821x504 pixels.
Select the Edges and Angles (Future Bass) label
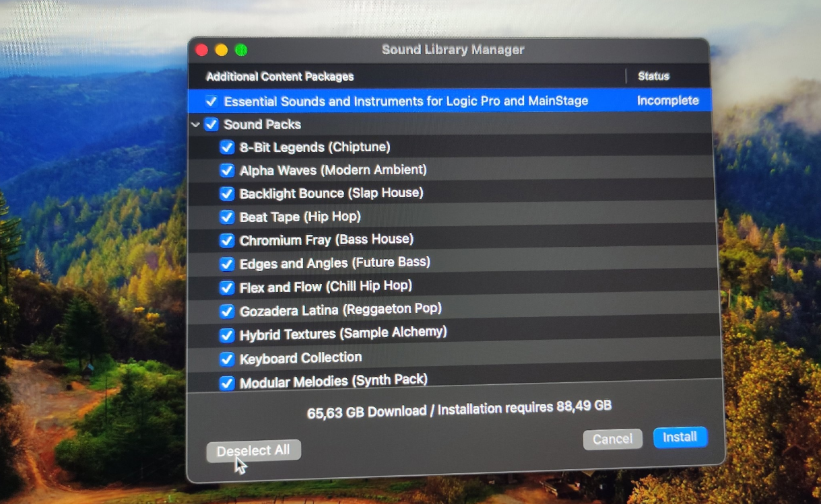click(x=335, y=263)
